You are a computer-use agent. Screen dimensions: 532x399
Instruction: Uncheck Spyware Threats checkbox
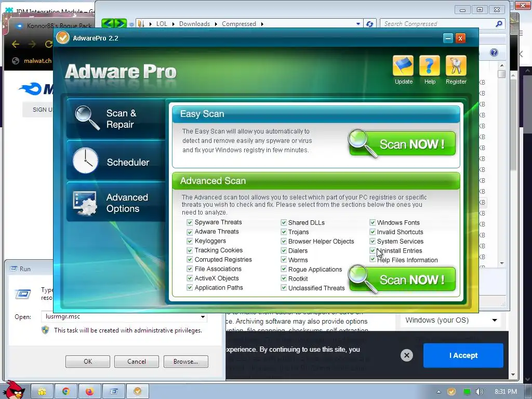[x=190, y=222]
